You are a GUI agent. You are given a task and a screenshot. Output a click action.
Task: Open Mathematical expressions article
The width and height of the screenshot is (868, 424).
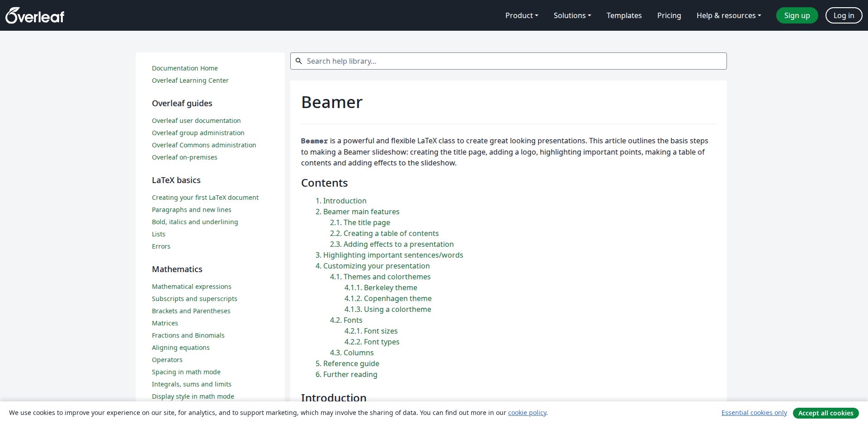click(x=192, y=287)
